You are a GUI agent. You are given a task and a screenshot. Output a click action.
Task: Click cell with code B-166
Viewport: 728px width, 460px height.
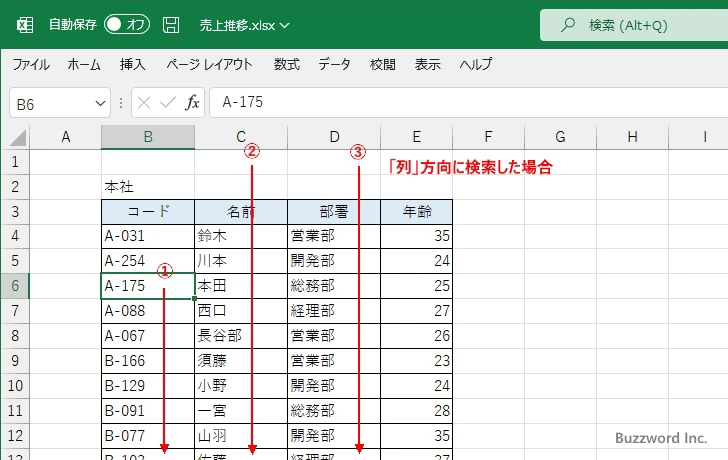coord(148,361)
